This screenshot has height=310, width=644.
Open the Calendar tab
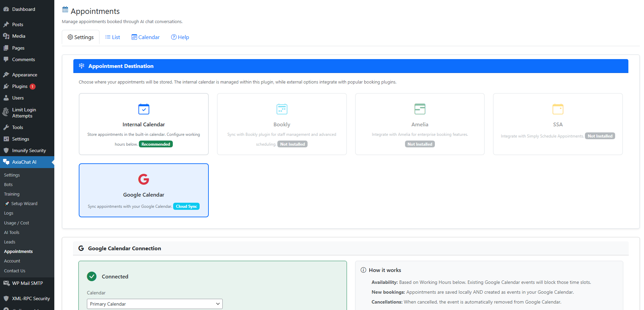click(x=145, y=37)
